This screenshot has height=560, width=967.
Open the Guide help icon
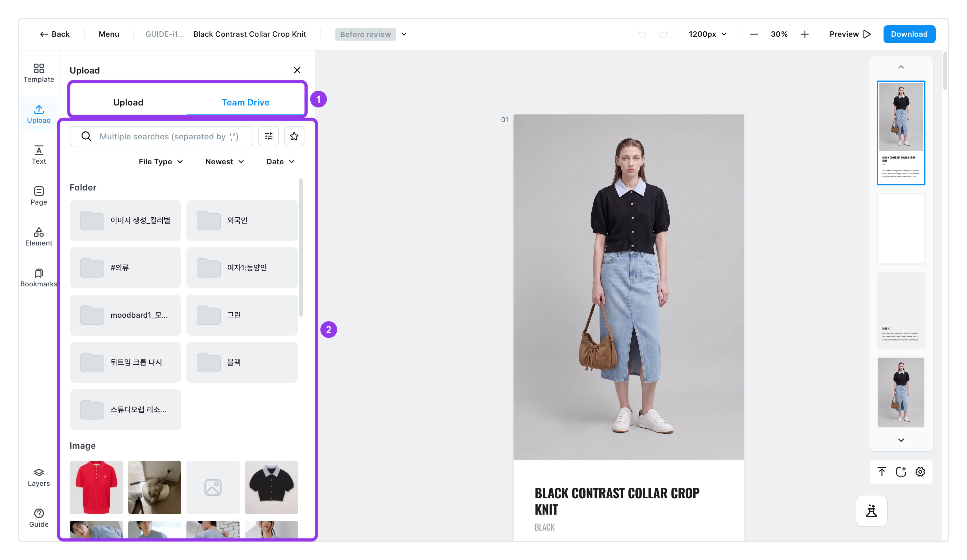pyautogui.click(x=39, y=518)
